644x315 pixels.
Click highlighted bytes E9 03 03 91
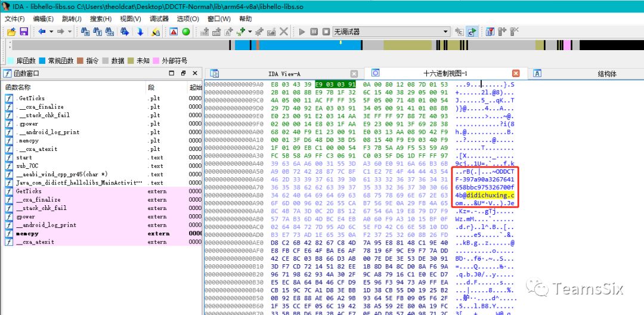point(335,85)
